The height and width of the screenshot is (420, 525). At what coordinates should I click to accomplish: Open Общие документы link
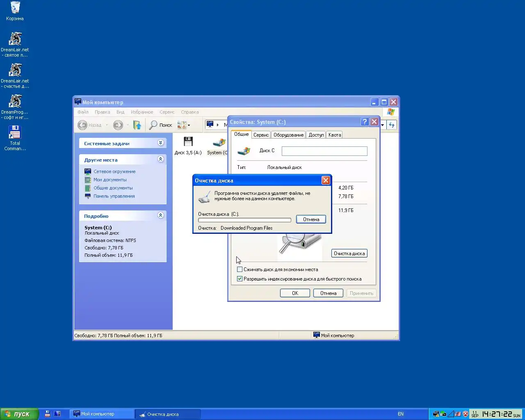tap(113, 188)
